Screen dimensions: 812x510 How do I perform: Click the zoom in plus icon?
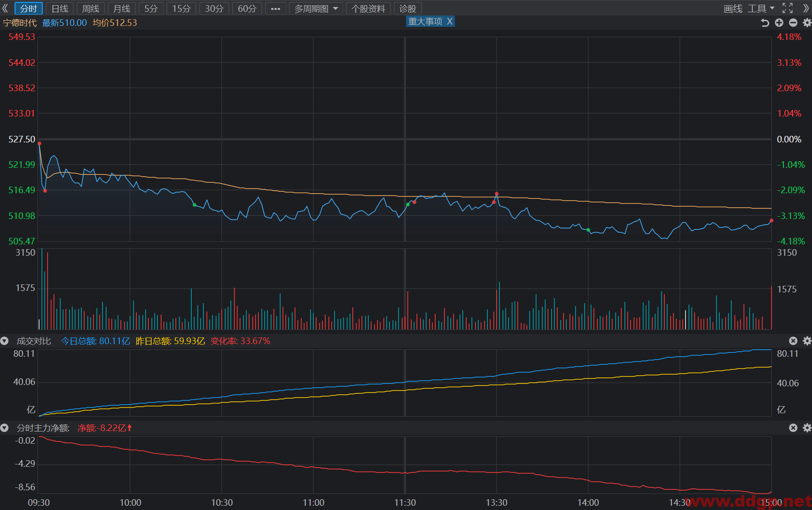pyautogui.click(x=779, y=23)
